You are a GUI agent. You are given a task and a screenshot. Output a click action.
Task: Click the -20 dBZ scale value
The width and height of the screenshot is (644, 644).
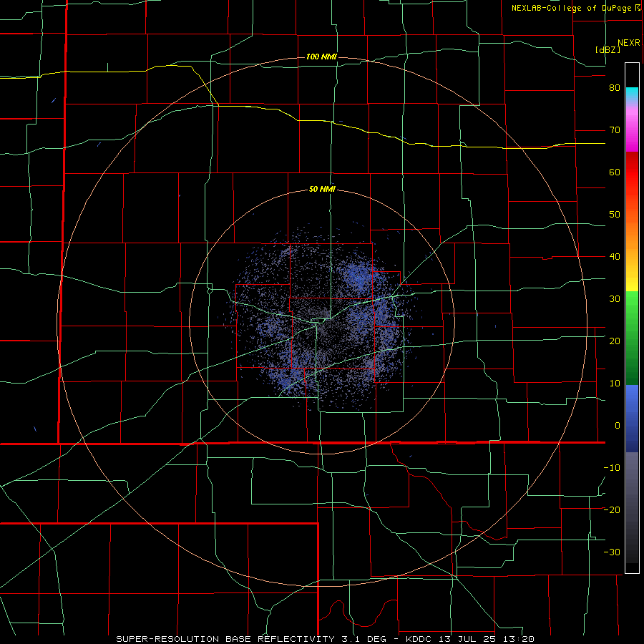(x=612, y=509)
